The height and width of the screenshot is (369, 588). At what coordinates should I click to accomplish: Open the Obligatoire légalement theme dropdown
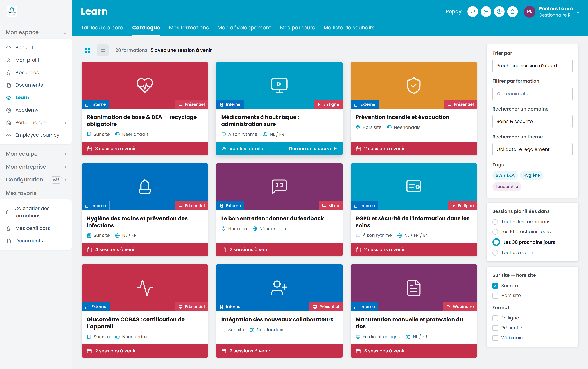tap(532, 149)
